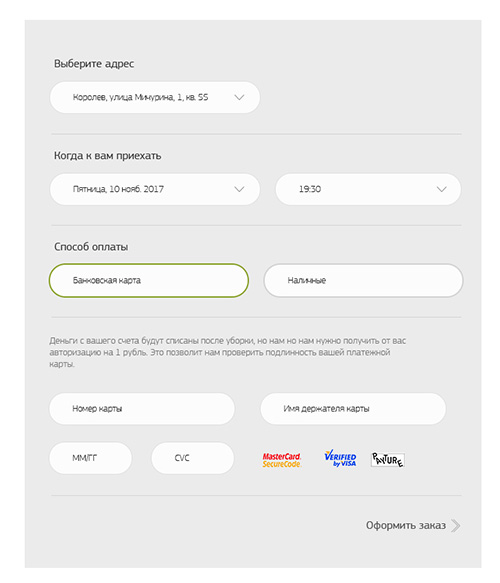
Task: Focus the CVC code field
Action: click(193, 458)
